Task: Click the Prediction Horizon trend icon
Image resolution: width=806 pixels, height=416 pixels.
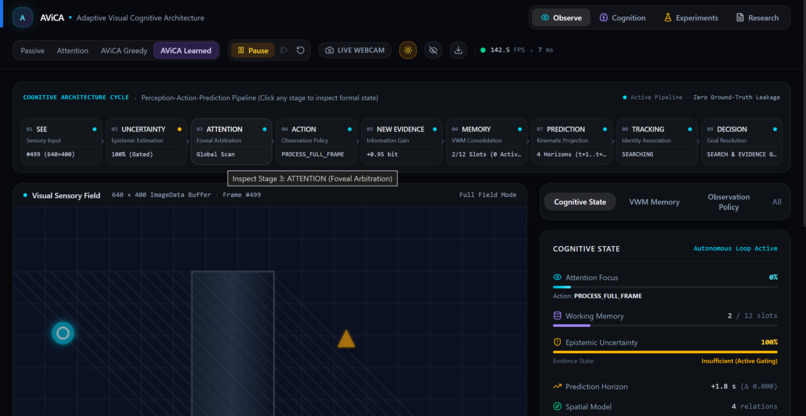Action: (557, 386)
